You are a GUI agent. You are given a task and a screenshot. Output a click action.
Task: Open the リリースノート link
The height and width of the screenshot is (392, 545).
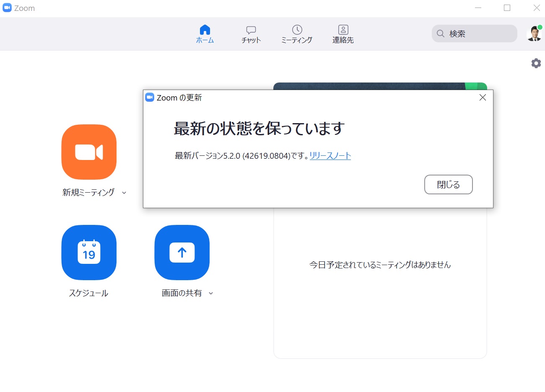pos(330,156)
